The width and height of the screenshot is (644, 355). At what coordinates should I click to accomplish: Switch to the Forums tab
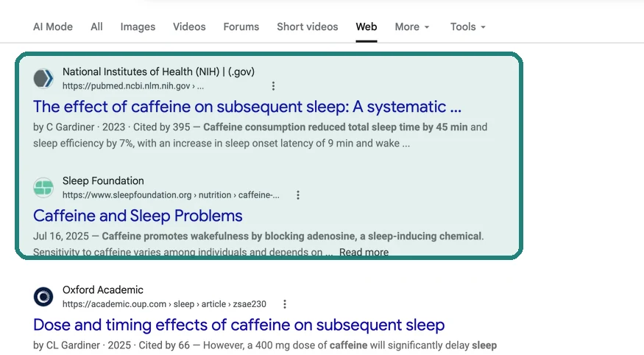(x=241, y=27)
